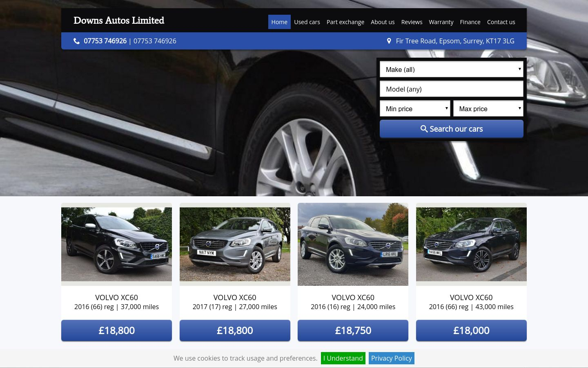Image resolution: width=588 pixels, height=368 pixels.
Task: Click 2016 (66) reg | 37,000 miles text
Action: pos(116,307)
